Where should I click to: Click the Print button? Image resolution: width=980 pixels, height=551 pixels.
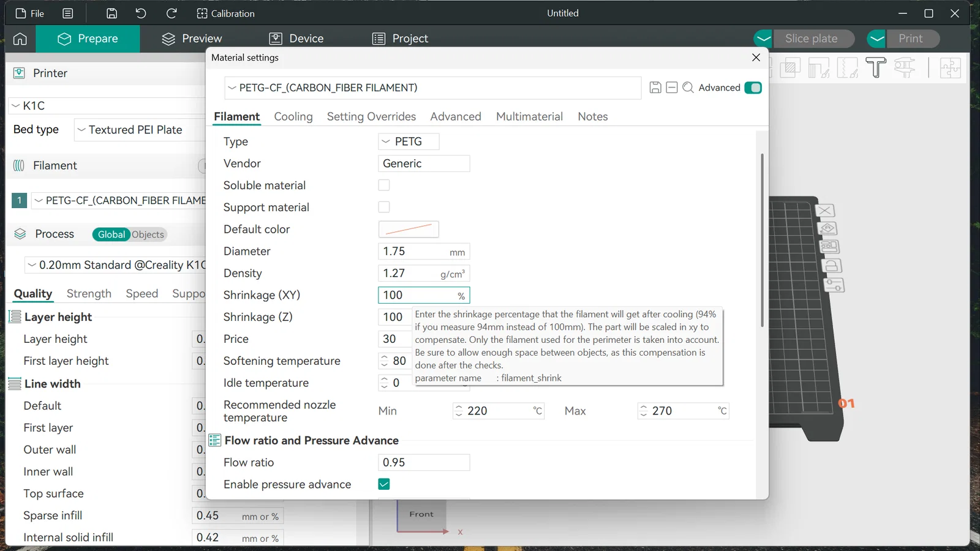(x=913, y=39)
